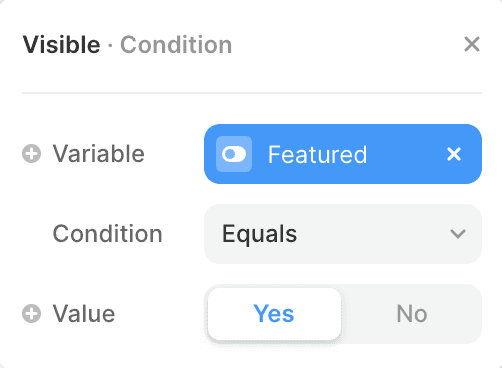
Task: Click the bold Visible title
Action: click(x=61, y=45)
